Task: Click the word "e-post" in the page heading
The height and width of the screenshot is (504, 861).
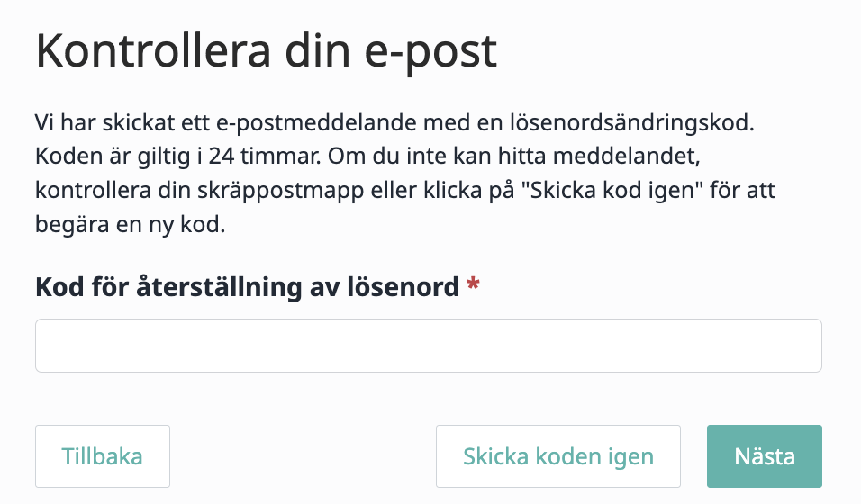Action: [x=431, y=53]
